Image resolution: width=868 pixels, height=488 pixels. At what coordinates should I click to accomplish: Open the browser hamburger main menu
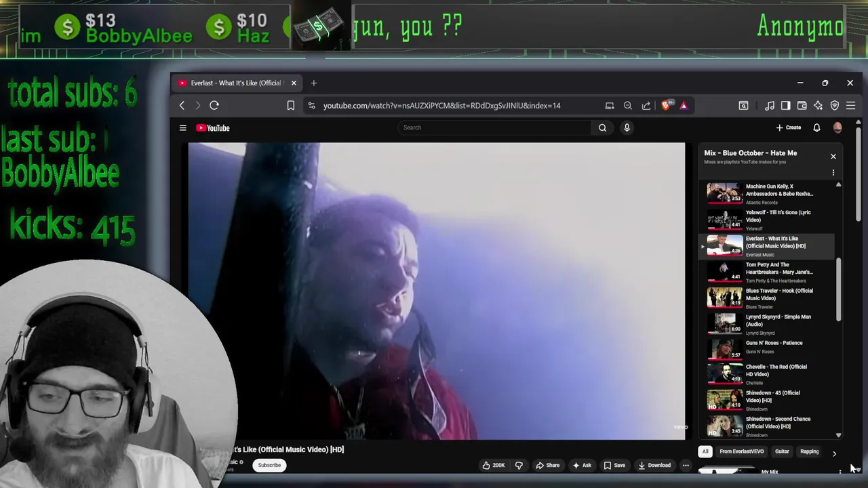pos(850,106)
